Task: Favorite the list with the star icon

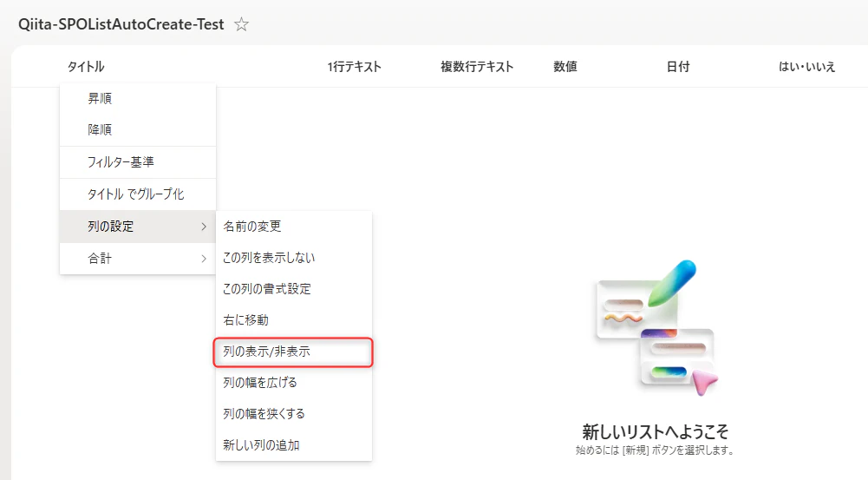Action: pos(241,24)
